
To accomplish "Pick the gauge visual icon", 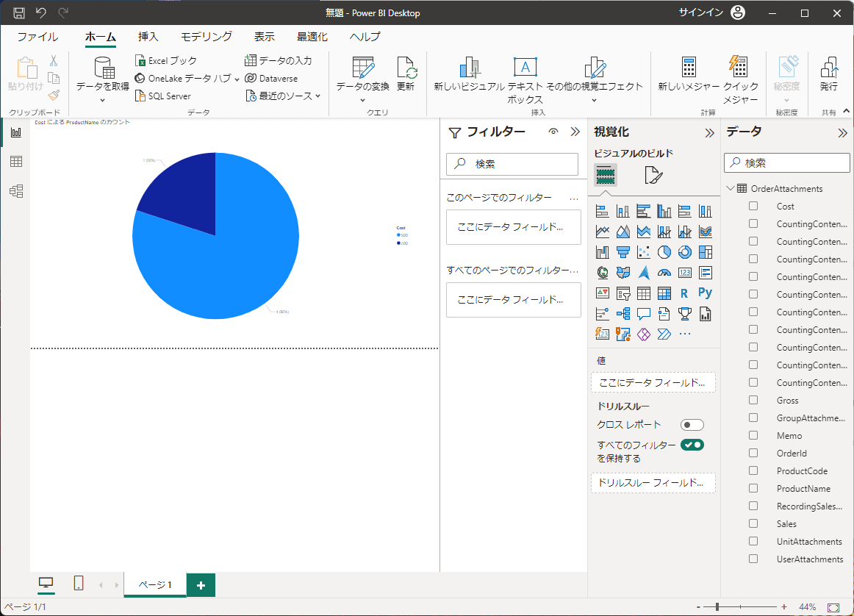I will (664, 273).
